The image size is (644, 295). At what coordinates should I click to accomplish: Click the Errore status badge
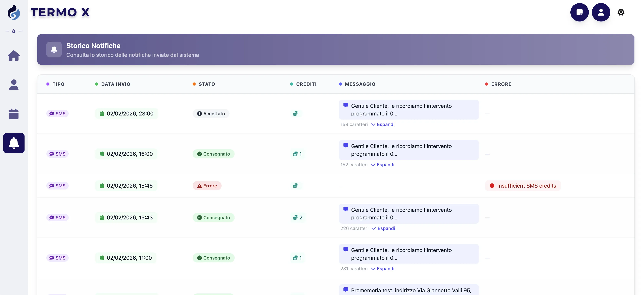(207, 186)
